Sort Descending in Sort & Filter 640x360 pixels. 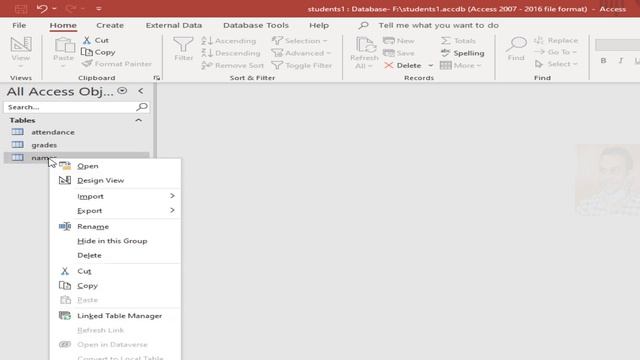(x=231, y=53)
